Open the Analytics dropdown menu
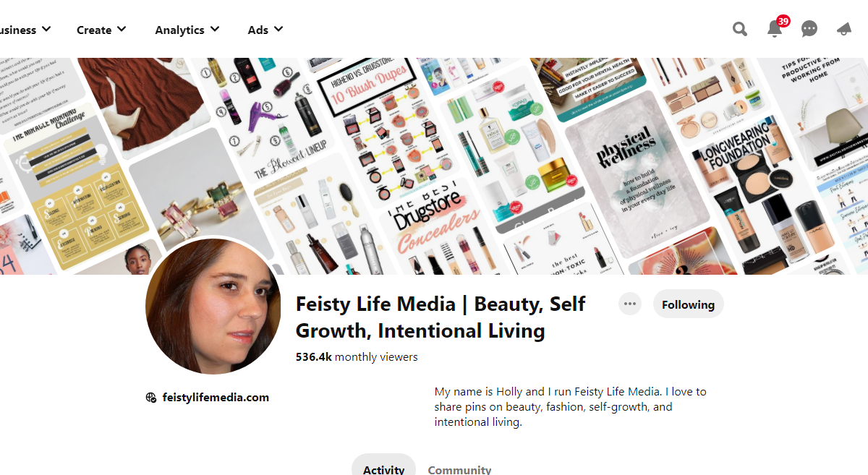 tap(187, 30)
